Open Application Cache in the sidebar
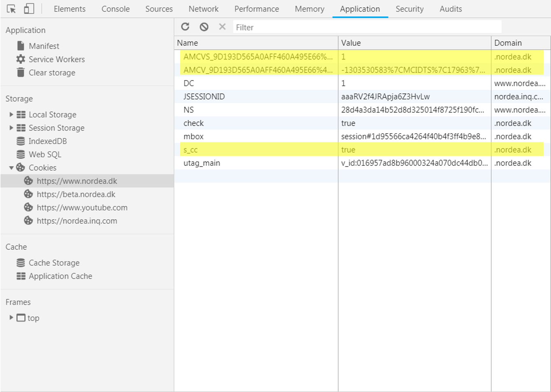Screen dimensions: 551x392 pos(60,276)
